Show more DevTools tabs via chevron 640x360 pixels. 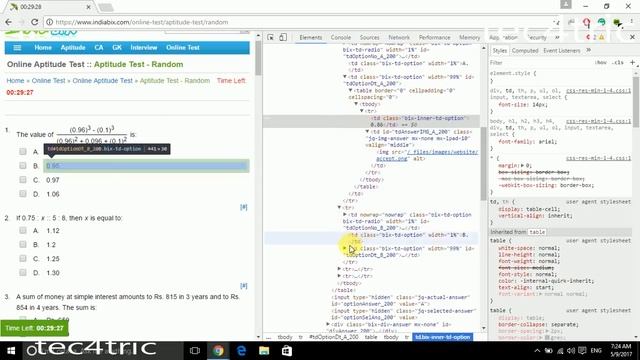coord(557,38)
